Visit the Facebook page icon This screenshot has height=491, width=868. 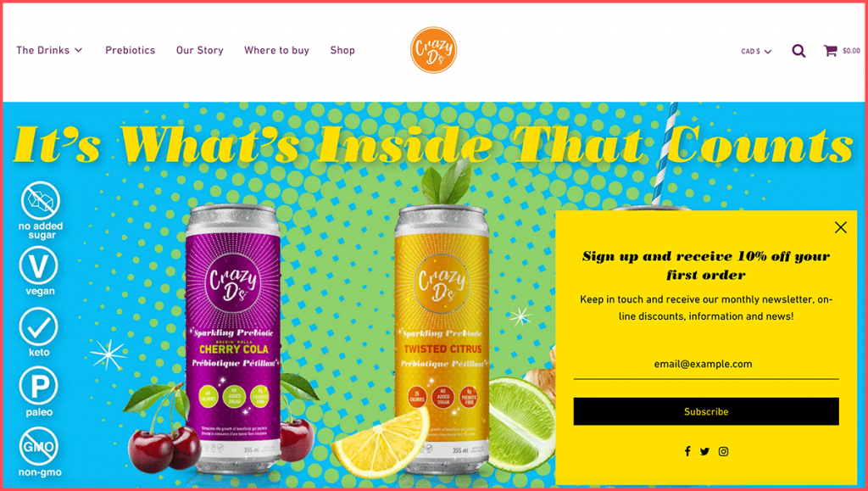pyautogui.click(x=687, y=451)
